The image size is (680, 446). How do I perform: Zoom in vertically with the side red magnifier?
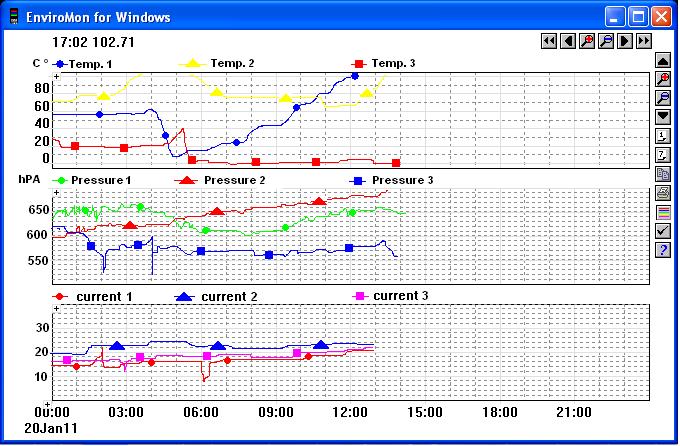663,79
